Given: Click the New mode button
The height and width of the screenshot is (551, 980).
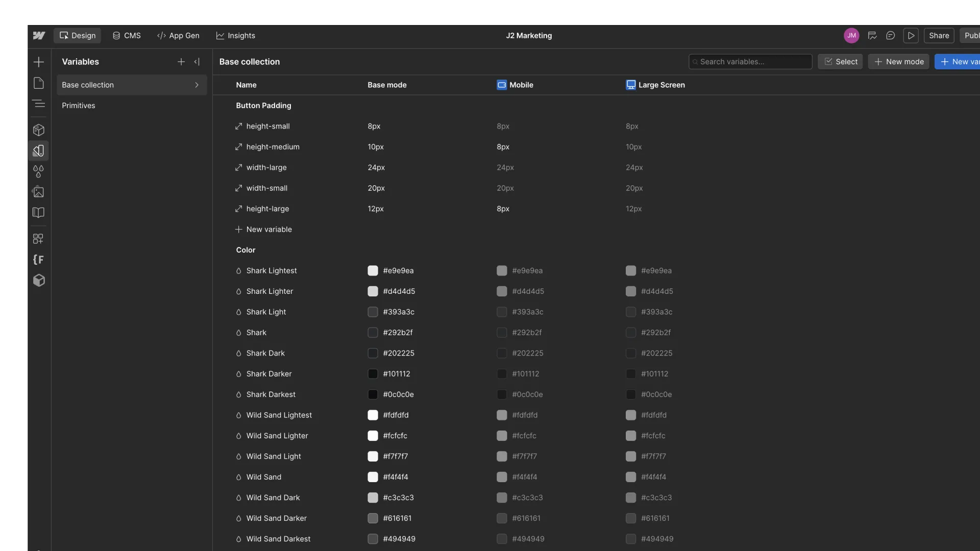Looking at the screenshot, I should (898, 62).
